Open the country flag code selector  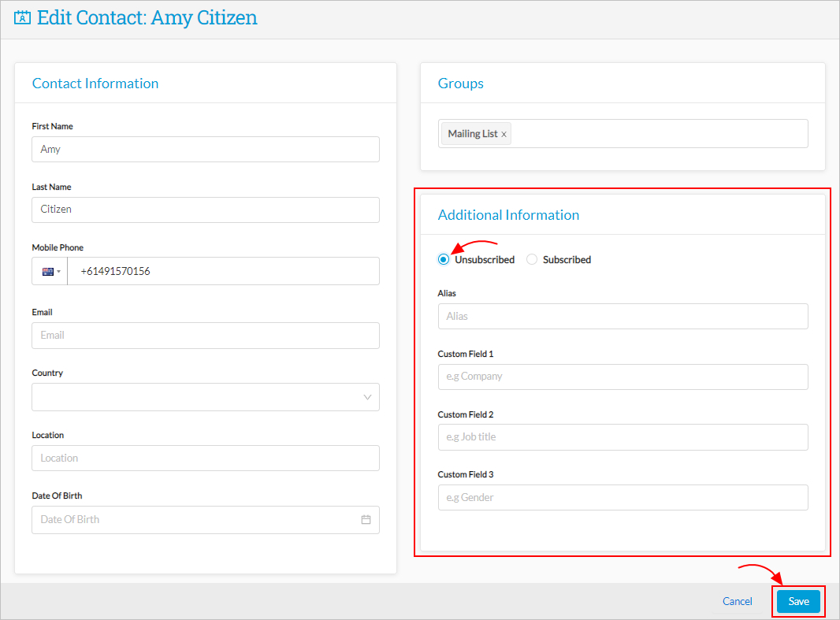(x=50, y=272)
